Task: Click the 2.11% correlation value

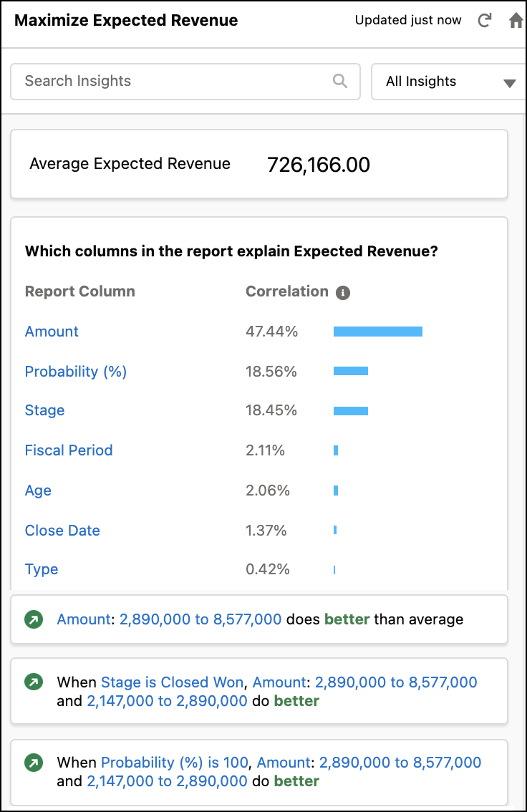Action: pyautogui.click(x=265, y=450)
